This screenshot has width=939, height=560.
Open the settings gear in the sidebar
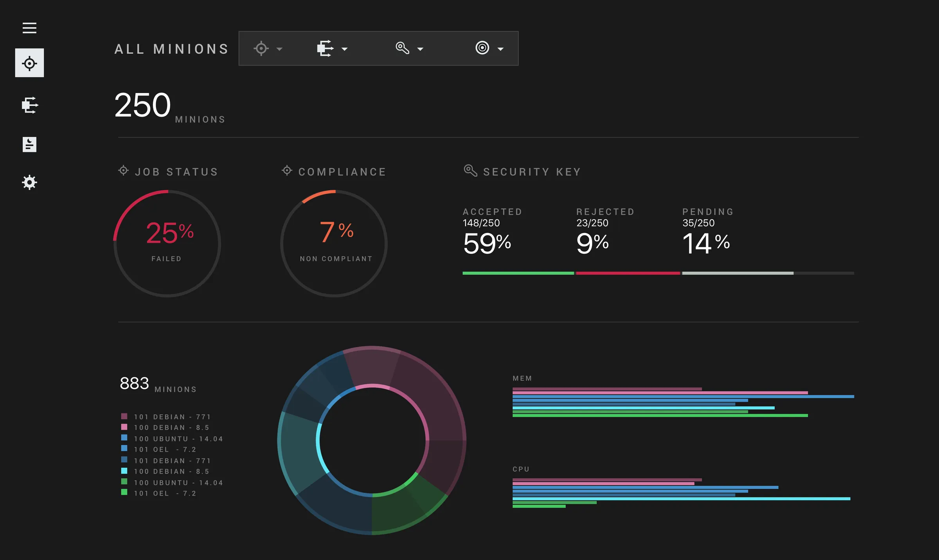[29, 182]
